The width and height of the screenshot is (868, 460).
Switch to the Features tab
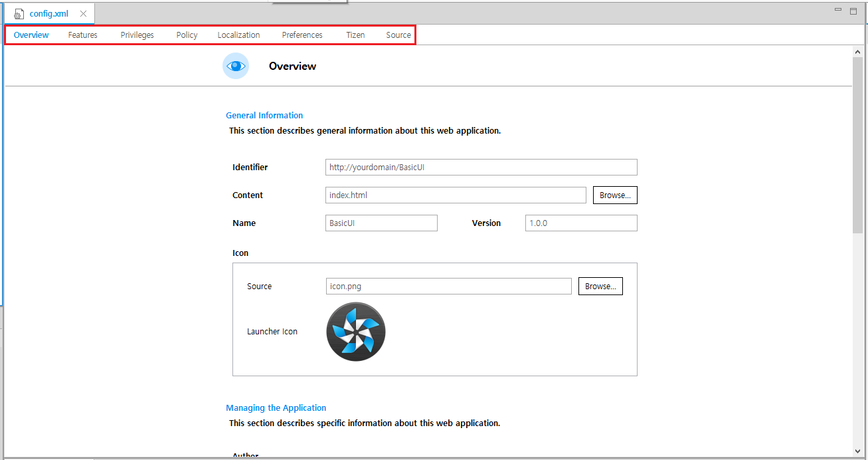click(x=82, y=35)
